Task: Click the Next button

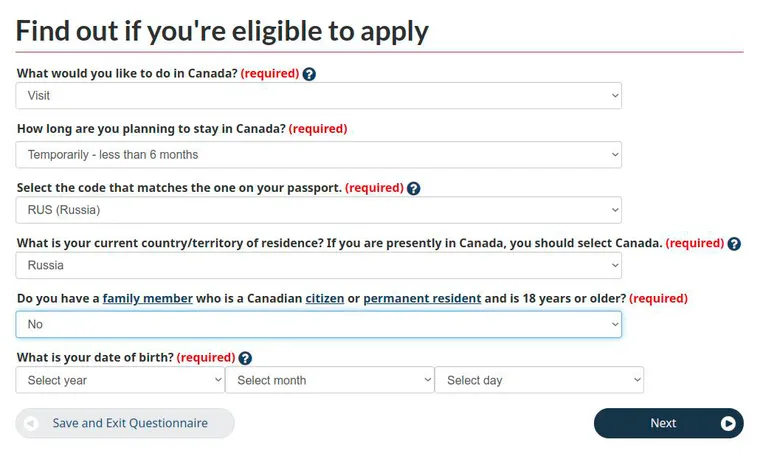Action: (668, 423)
